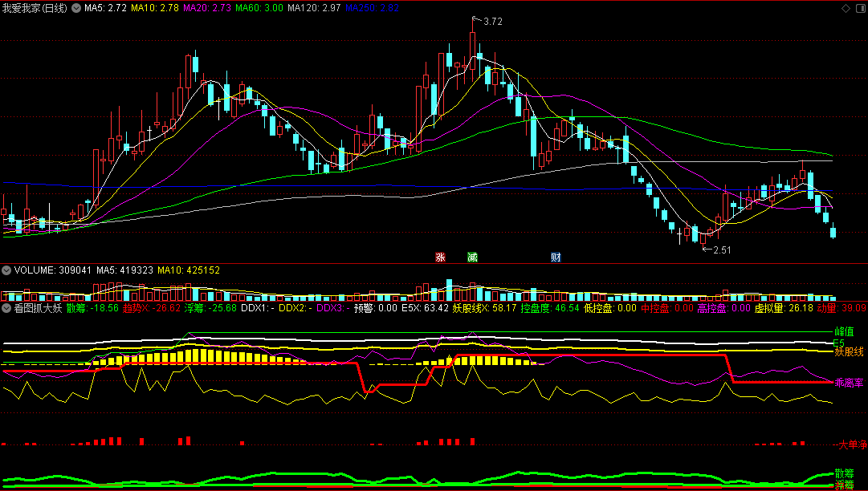This screenshot has height=491, width=868.
Task: Click the 虚拟里: 26.18 value
Action: click(784, 308)
